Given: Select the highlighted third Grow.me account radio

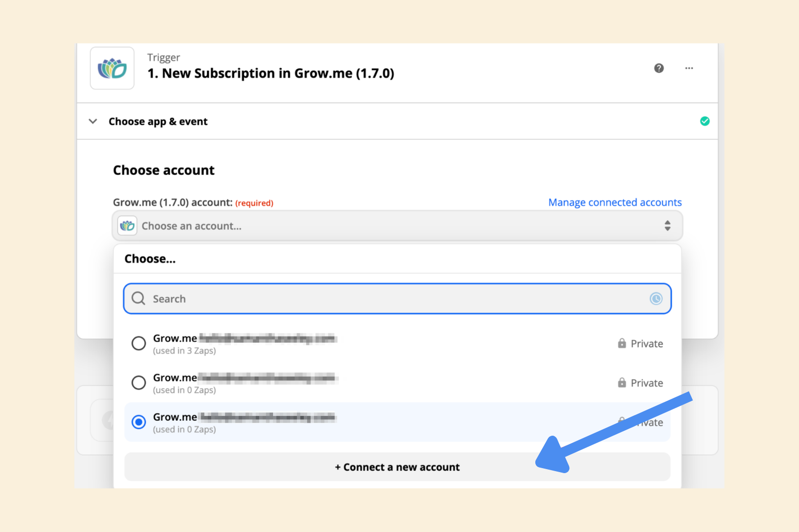Looking at the screenshot, I should pyautogui.click(x=139, y=422).
